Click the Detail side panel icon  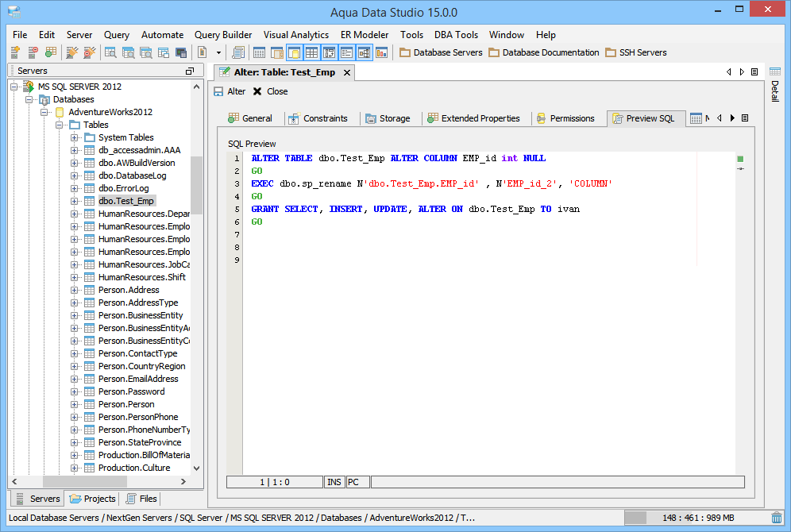(775, 73)
